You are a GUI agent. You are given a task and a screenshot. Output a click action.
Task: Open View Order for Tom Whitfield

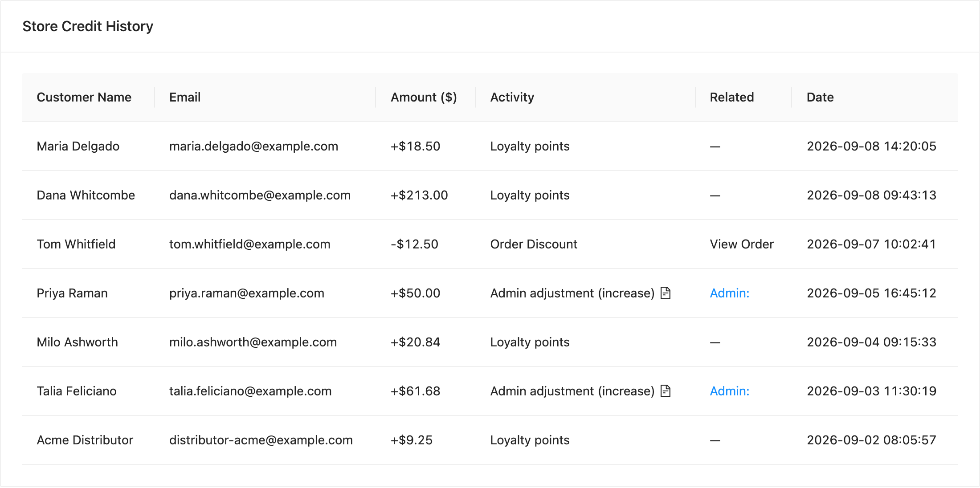click(x=742, y=244)
